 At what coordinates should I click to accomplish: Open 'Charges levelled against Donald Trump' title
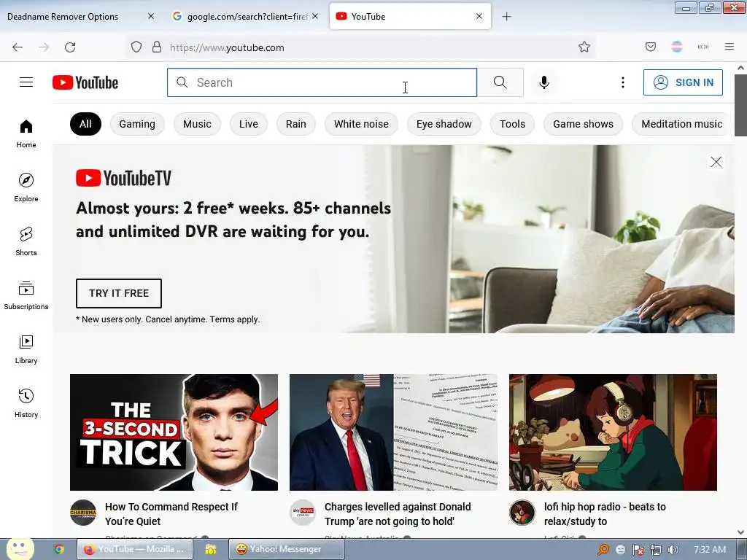tap(398, 514)
